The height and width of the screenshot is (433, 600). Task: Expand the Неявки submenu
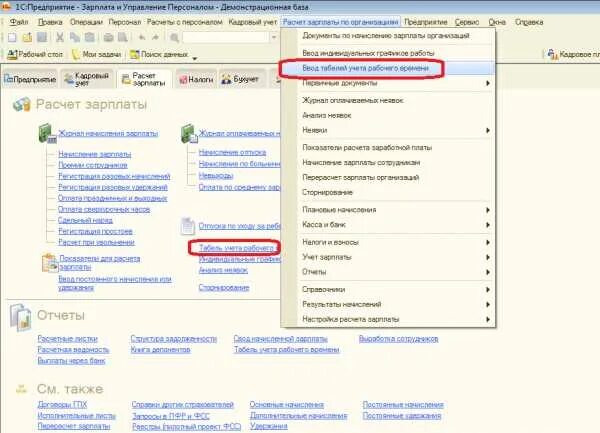(488, 130)
